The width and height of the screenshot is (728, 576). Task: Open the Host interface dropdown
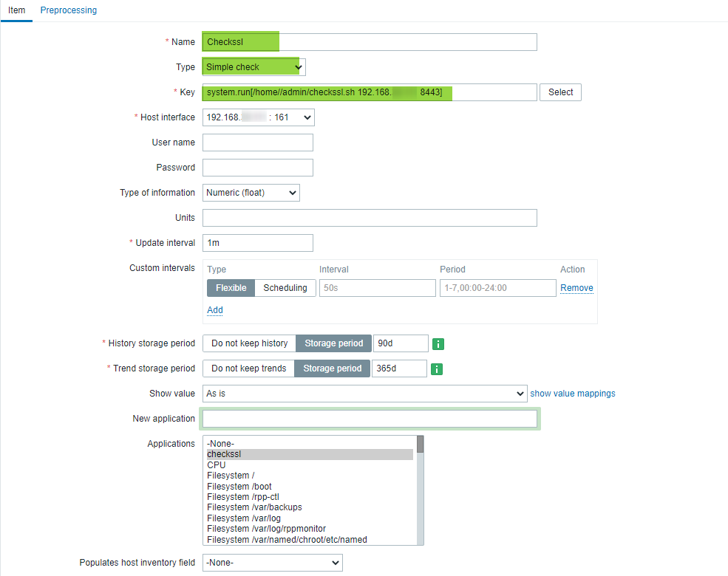pyautogui.click(x=258, y=117)
